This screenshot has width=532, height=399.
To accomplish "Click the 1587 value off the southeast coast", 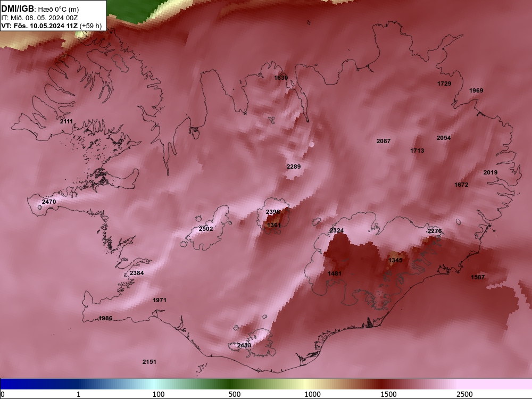I will tap(478, 277).
